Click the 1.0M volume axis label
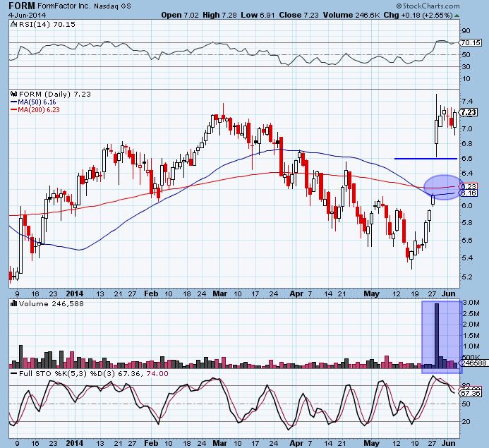This screenshot has height=448, width=489. click(471, 346)
